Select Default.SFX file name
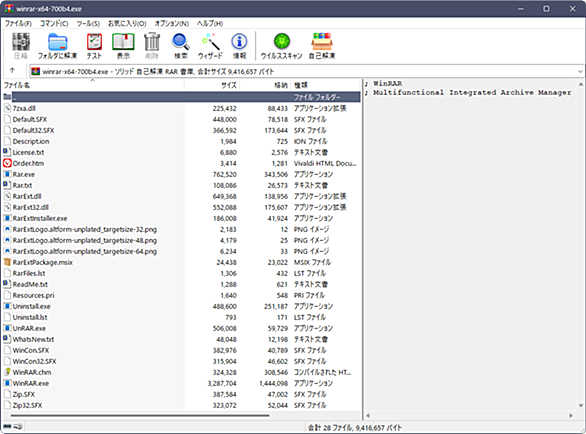 (x=30, y=119)
